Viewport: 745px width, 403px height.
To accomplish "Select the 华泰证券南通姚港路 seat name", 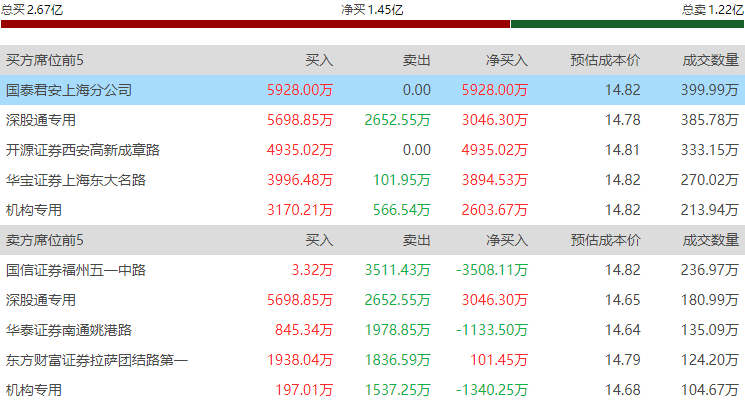I will point(69,330).
